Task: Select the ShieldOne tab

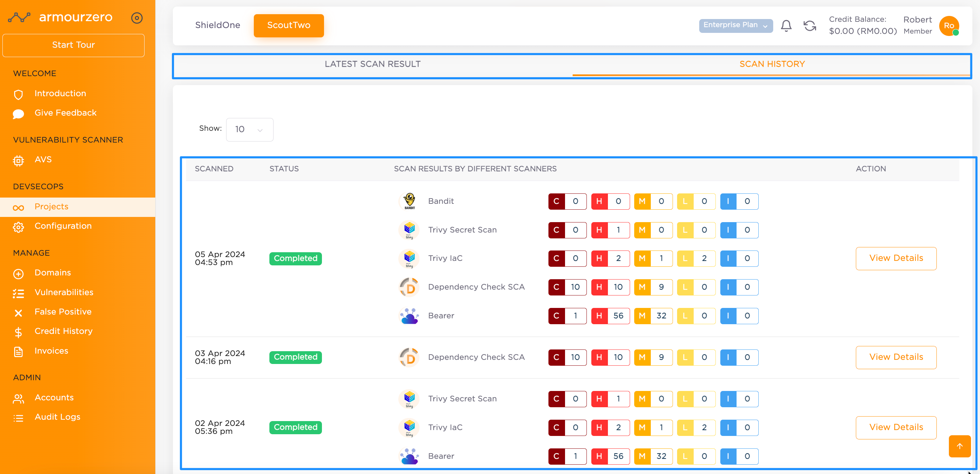Action: tap(217, 25)
